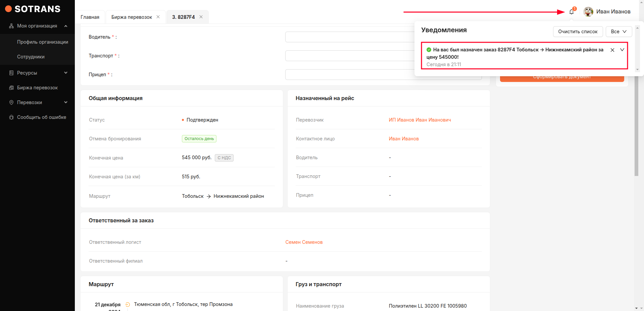
Task: Click the Водитель input field
Action: click(x=349, y=37)
